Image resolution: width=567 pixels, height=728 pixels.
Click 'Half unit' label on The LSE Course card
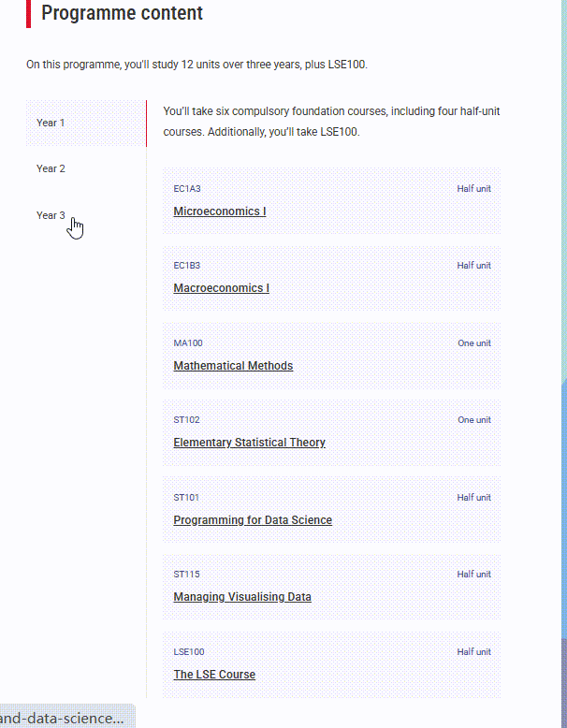(473, 652)
